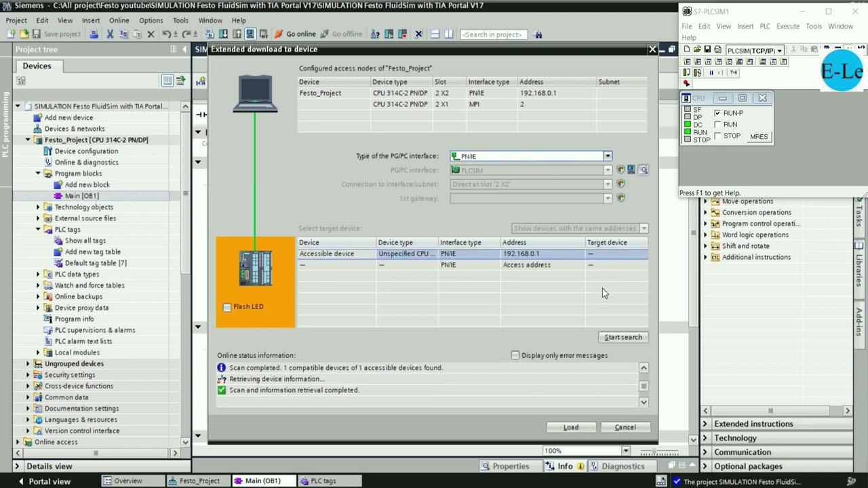Click the Load button
Viewport: 868px width, 488px height.
pos(571,428)
